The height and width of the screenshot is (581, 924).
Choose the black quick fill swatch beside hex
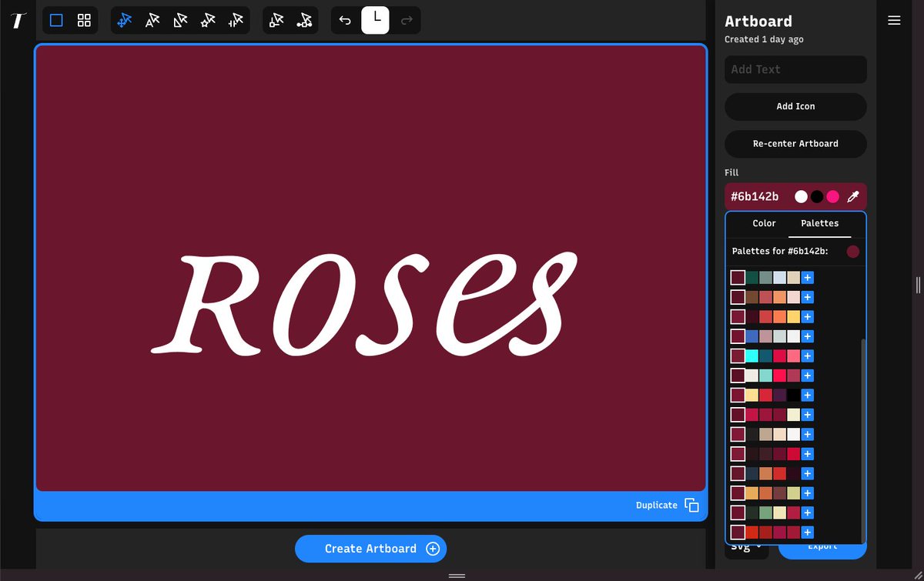click(x=817, y=197)
